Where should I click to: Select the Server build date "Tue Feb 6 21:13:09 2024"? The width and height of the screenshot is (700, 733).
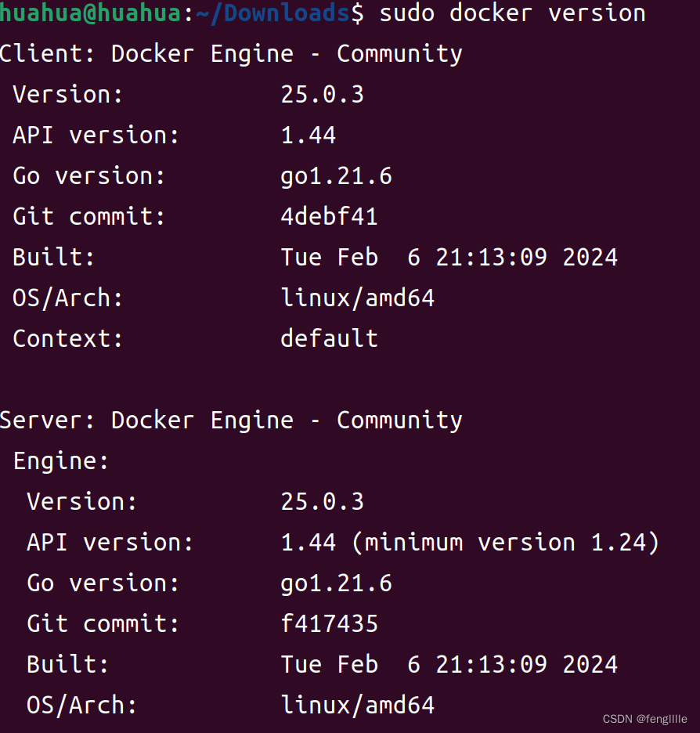click(x=449, y=664)
